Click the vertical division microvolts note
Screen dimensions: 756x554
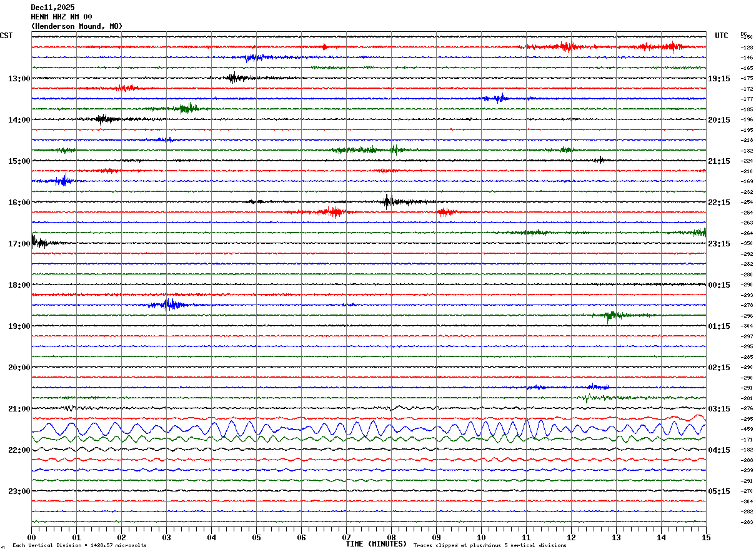point(79,545)
